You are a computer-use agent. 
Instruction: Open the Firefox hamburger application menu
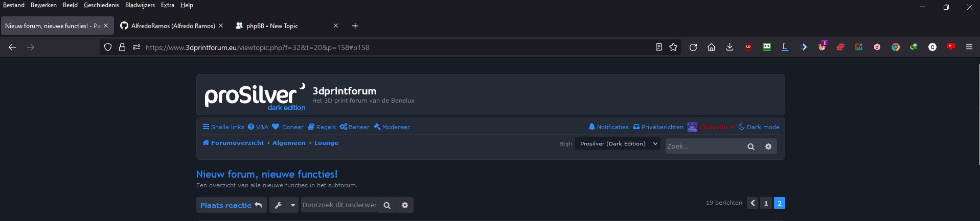pyautogui.click(x=969, y=47)
